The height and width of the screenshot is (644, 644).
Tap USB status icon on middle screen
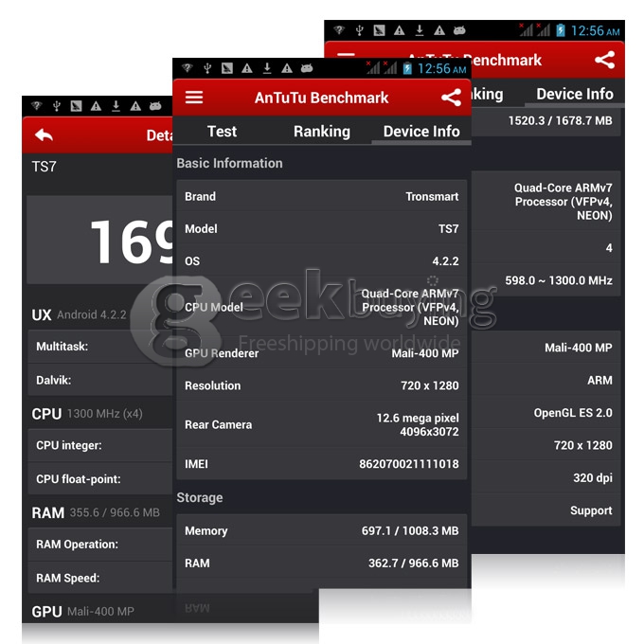pyautogui.click(x=207, y=68)
